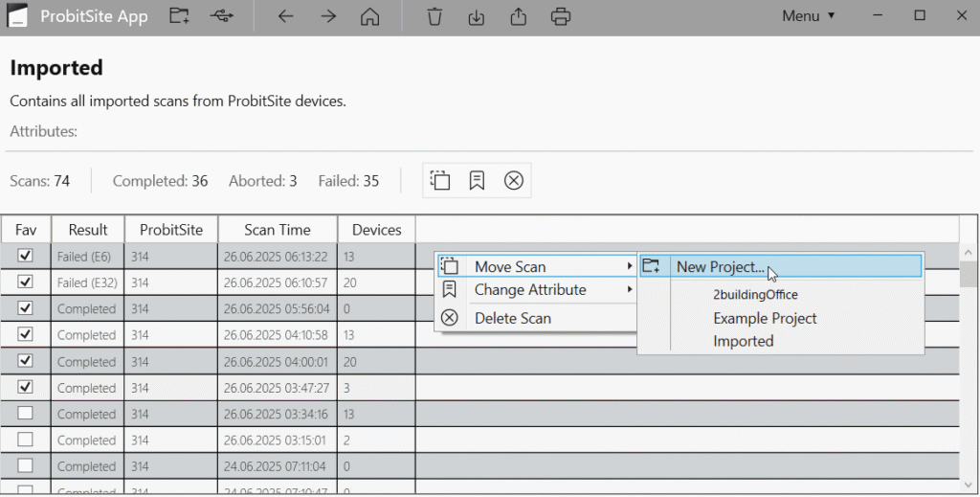This screenshot has width=980, height=497.
Task: Click the bookmark icon beside Change Attribute
Action: click(450, 289)
